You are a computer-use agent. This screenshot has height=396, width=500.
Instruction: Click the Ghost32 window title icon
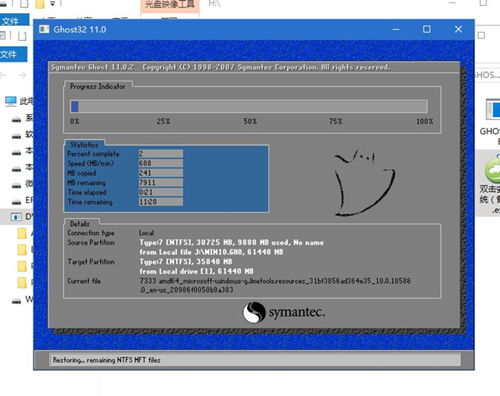click(x=44, y=29)
